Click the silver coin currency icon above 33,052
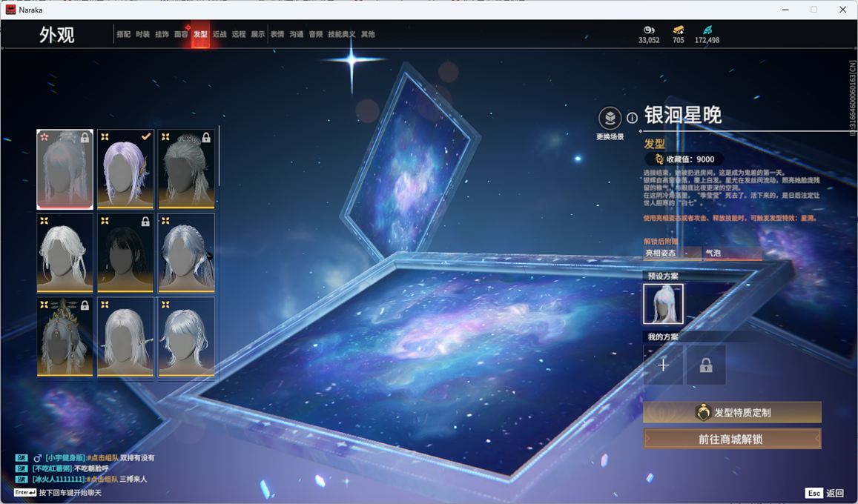Viewport: 858px width, 504px height. coord(649,30)
